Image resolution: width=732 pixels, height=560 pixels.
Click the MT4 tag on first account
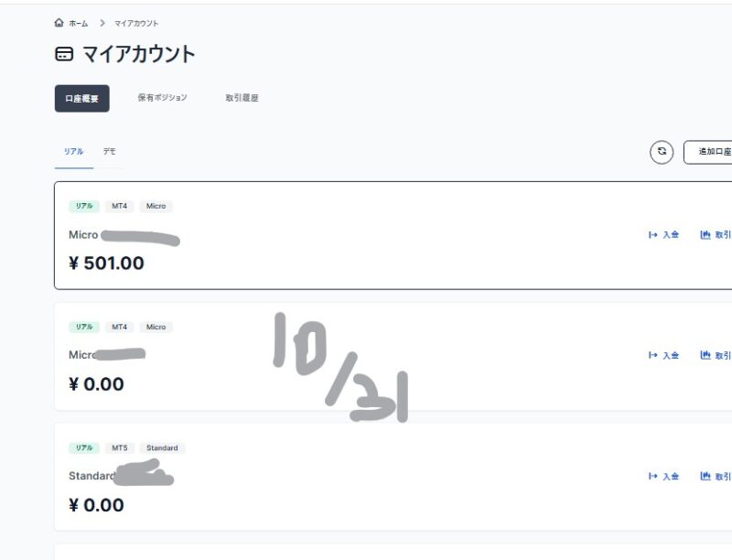119,206
